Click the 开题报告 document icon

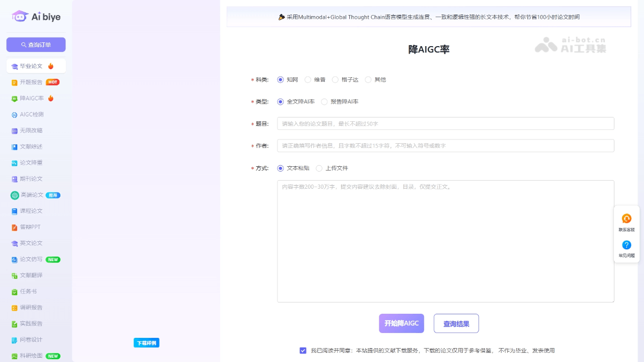[14, 83]
